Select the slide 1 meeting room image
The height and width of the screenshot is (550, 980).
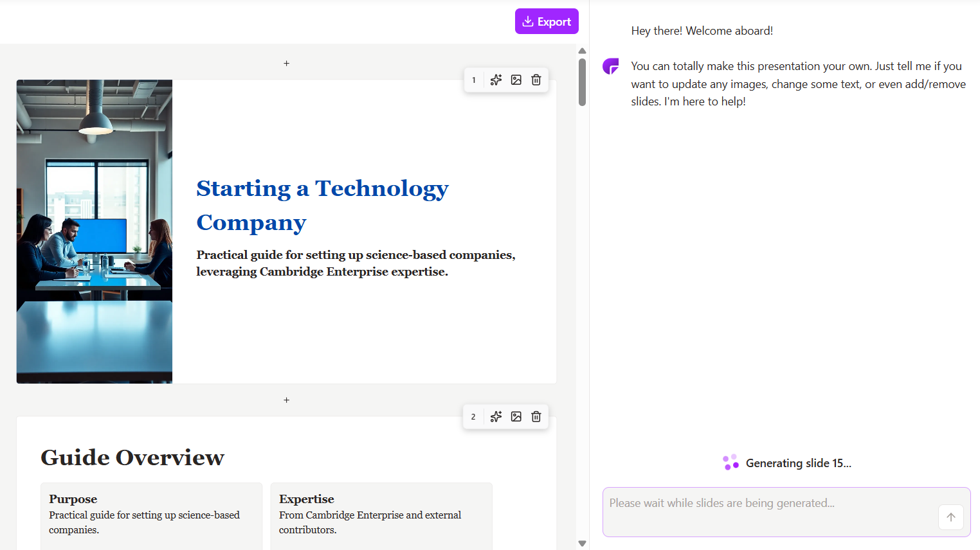coord(95,232)
